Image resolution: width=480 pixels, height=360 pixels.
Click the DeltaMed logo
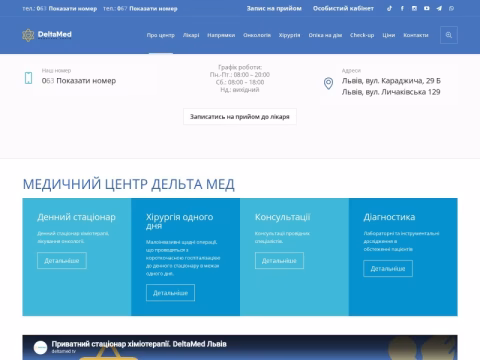pyautogui.click(x=47, y=35)
